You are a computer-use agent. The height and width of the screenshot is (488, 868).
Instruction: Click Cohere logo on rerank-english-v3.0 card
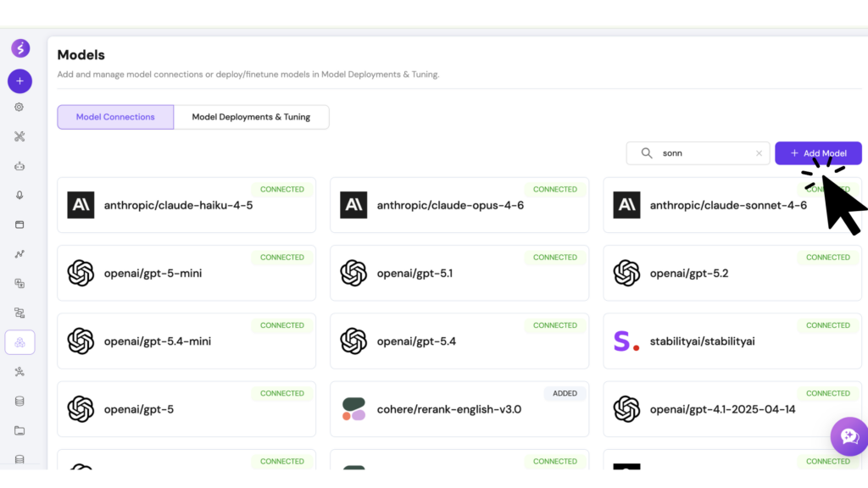click(x=353, y=409)
